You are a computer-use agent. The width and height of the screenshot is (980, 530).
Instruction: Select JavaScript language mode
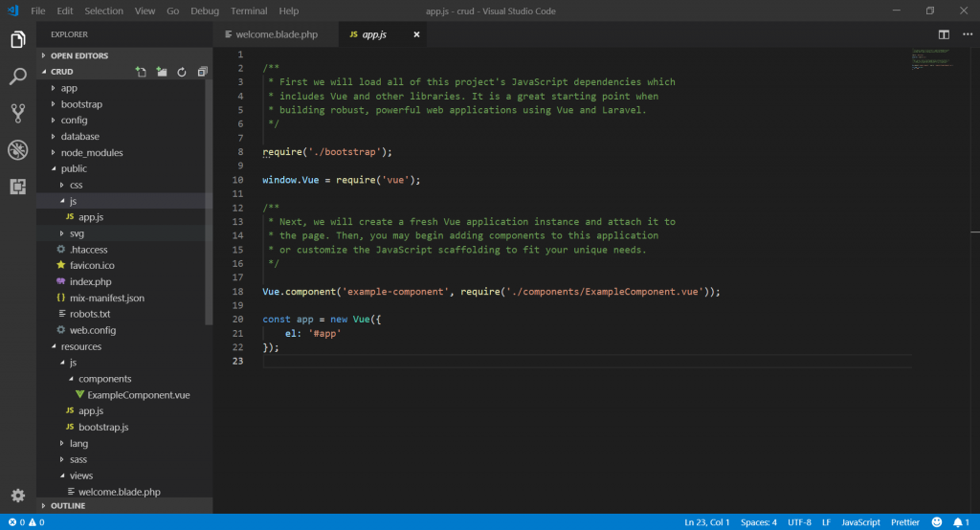[x=860, y=522]
